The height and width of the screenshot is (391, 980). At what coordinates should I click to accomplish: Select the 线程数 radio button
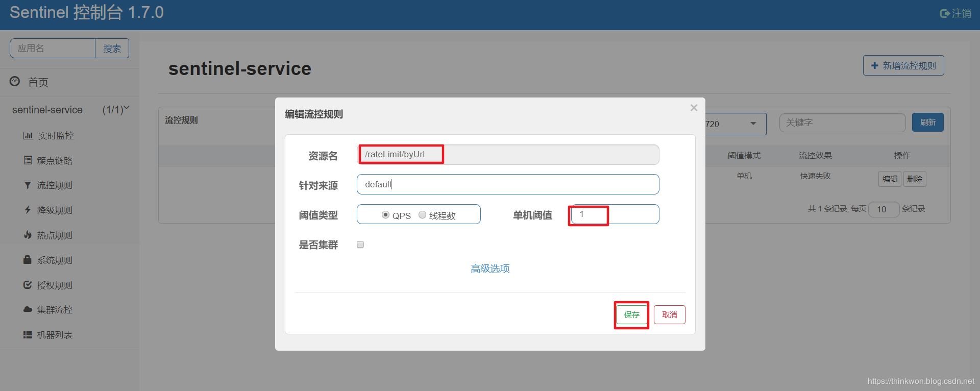coord(422,215)
